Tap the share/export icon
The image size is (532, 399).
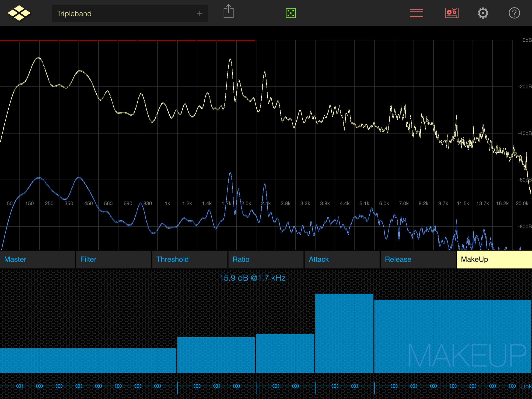[228, 11]
